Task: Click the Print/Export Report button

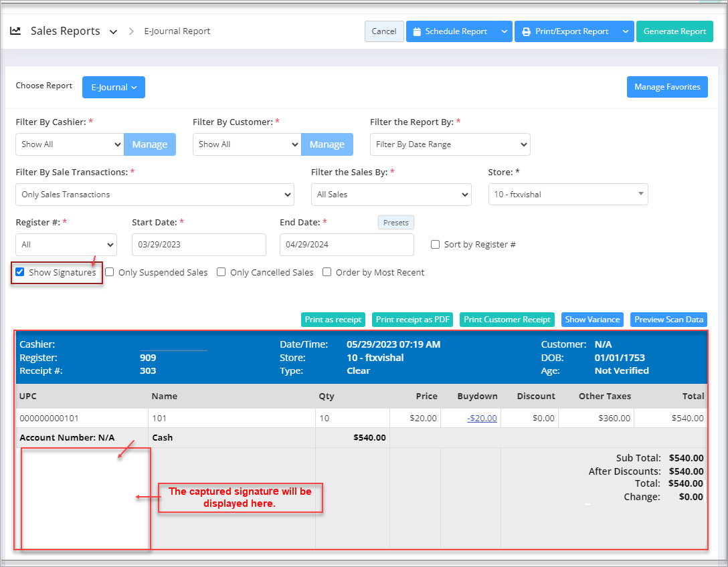Action: tap(565, 31)
